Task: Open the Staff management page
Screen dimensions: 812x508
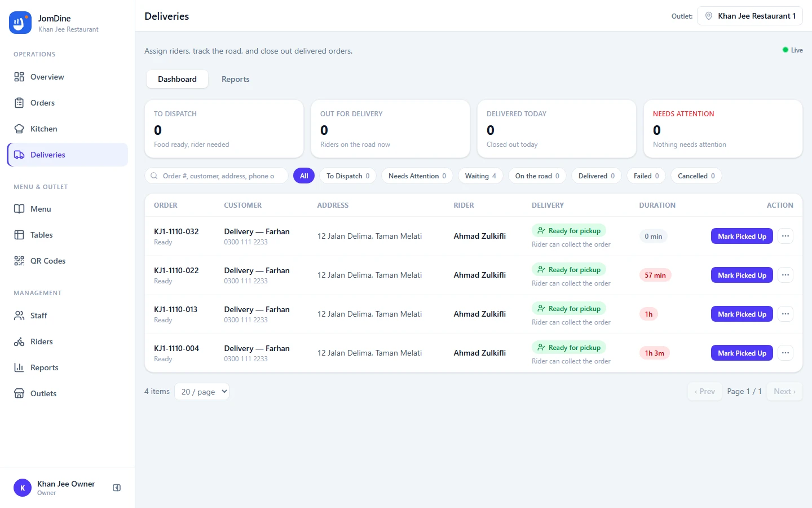Action: [x=67, y=316]
